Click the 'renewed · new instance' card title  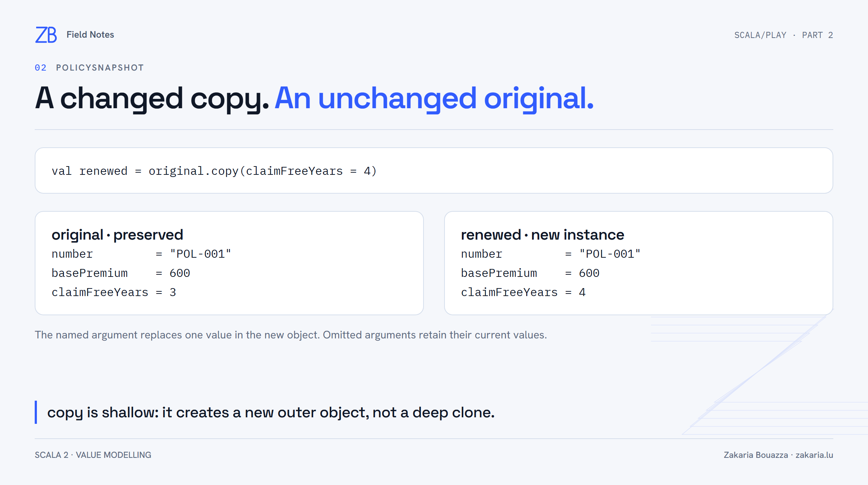click(x=542, y=235)
